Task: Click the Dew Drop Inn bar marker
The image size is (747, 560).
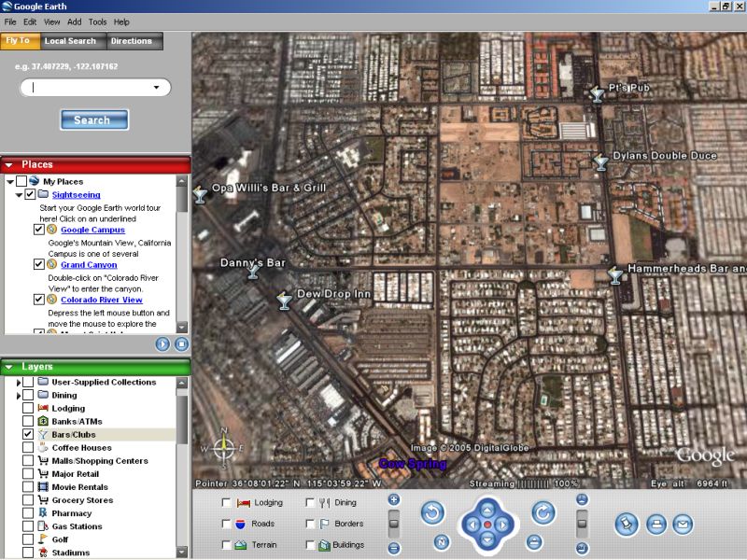Action: pos(284,301)
